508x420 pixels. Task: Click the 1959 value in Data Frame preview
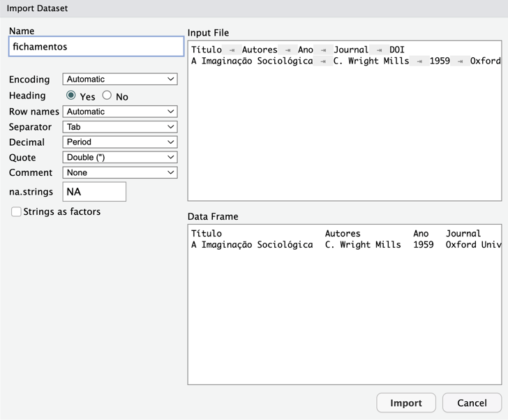[423, 245]
